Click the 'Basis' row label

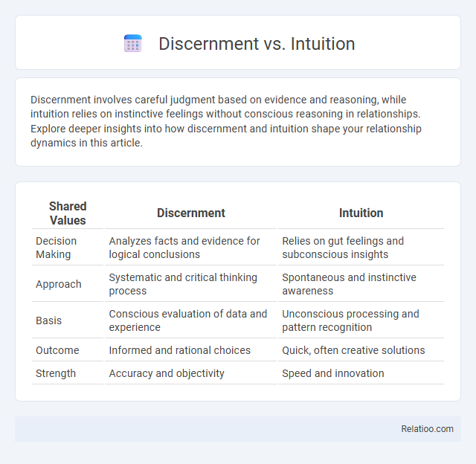point(48,320)
